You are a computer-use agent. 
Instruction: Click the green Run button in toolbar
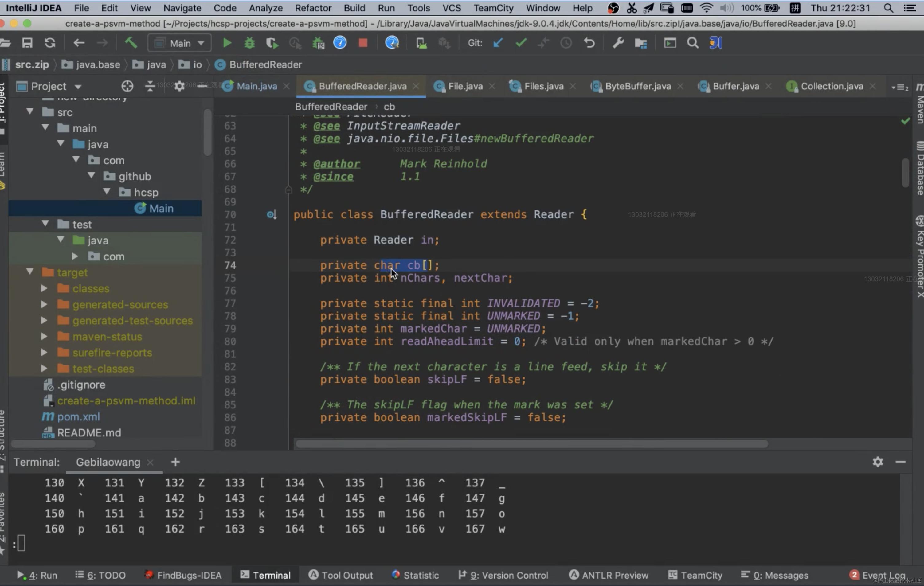pyautogui.click(x=227, y=43)
